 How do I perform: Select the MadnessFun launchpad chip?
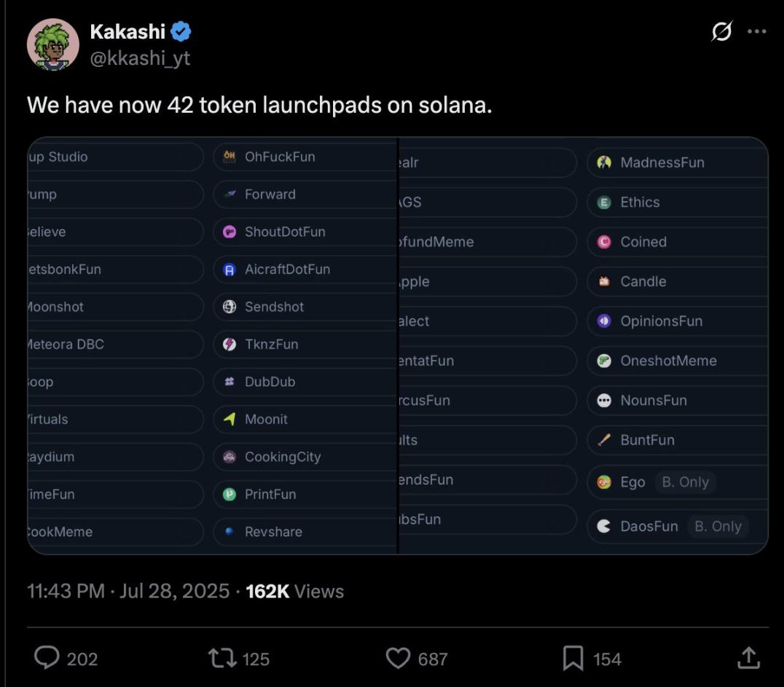coord(662,162)
